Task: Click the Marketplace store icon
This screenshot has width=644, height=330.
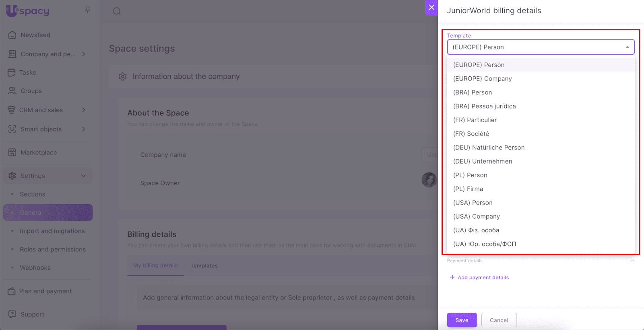Action: point(12,152)
